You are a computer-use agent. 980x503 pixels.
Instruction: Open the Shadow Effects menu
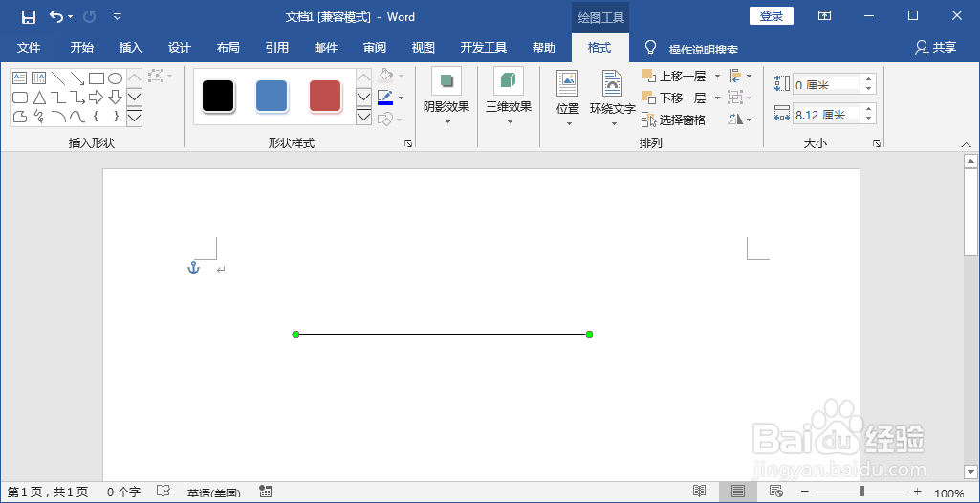pos(446,97)
